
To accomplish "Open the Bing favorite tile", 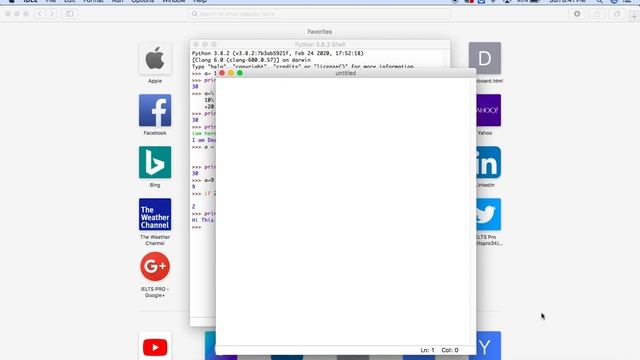I will [155, 162].
